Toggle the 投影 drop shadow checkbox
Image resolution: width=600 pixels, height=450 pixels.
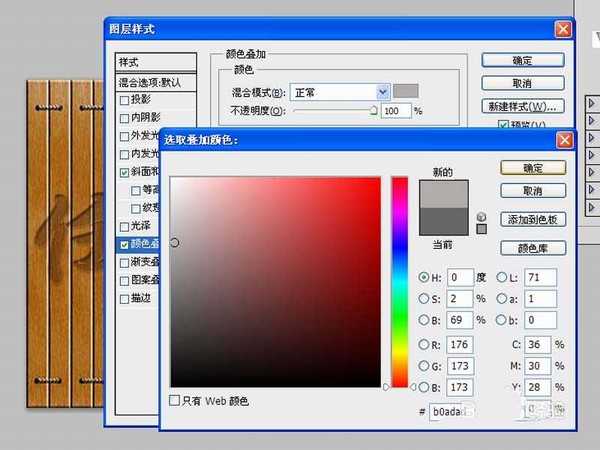point(124,100)
